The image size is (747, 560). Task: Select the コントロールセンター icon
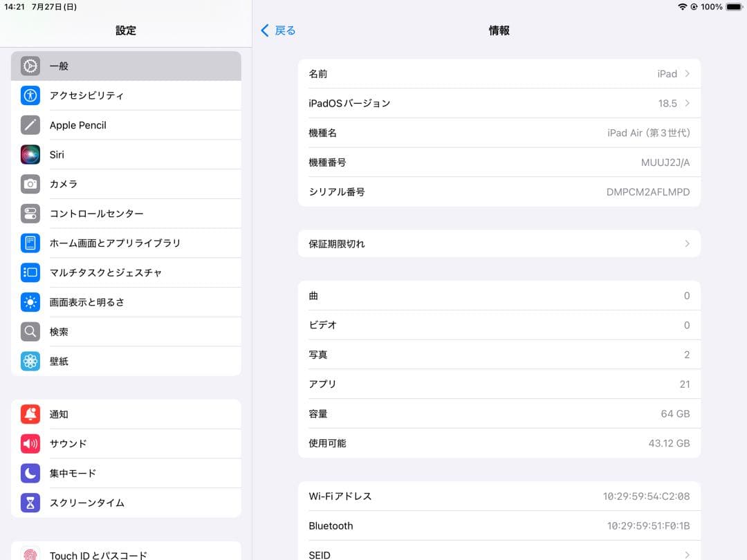click(29, 213)
